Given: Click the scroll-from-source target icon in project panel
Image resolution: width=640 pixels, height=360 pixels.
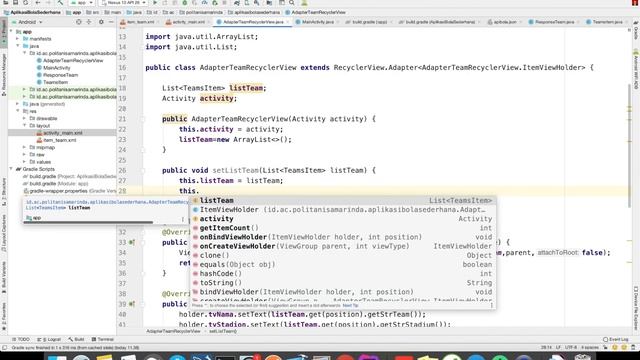Looking at the screenshot, I should click(x=79, y=22).
